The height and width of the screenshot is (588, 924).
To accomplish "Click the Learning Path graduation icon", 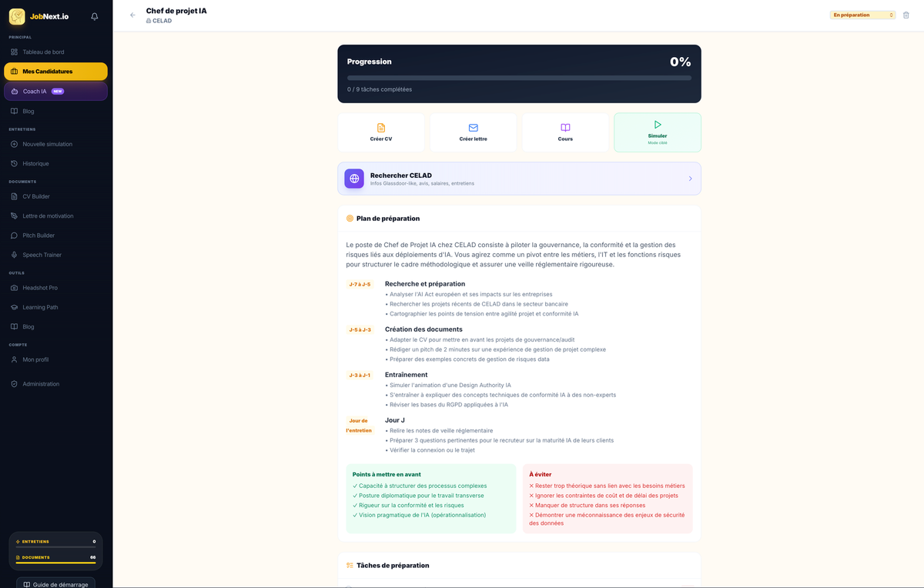I will pos(15,307).
